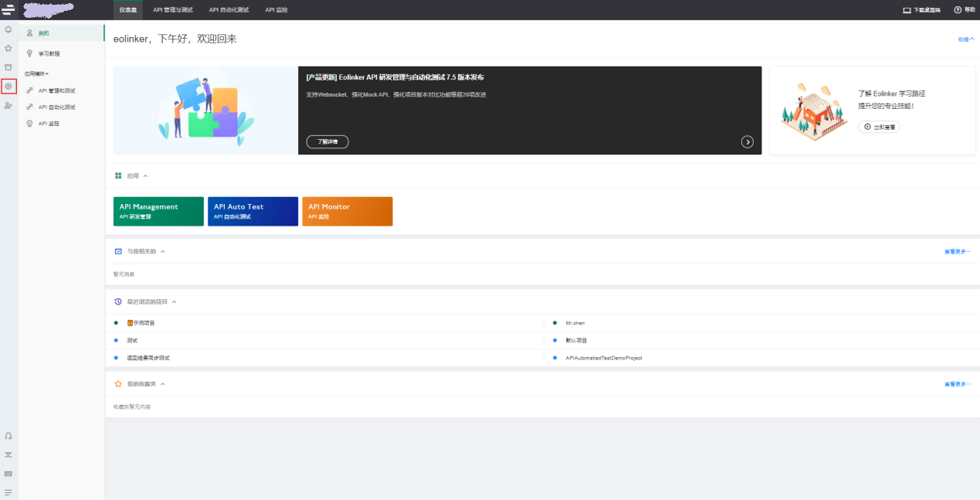Click the headset support icon in the sidebar
Image resolution: width=980 pixels, height=500 pixels.
[8, 436]
